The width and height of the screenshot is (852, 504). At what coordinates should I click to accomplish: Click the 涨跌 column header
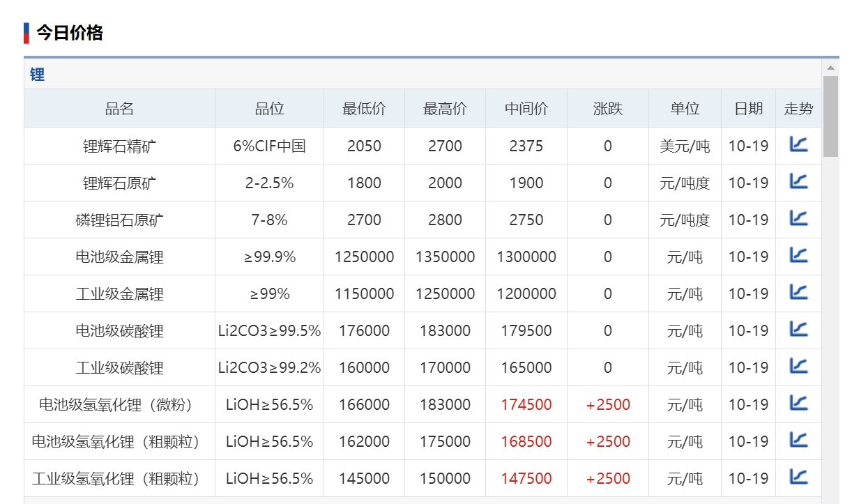point(608,109)
